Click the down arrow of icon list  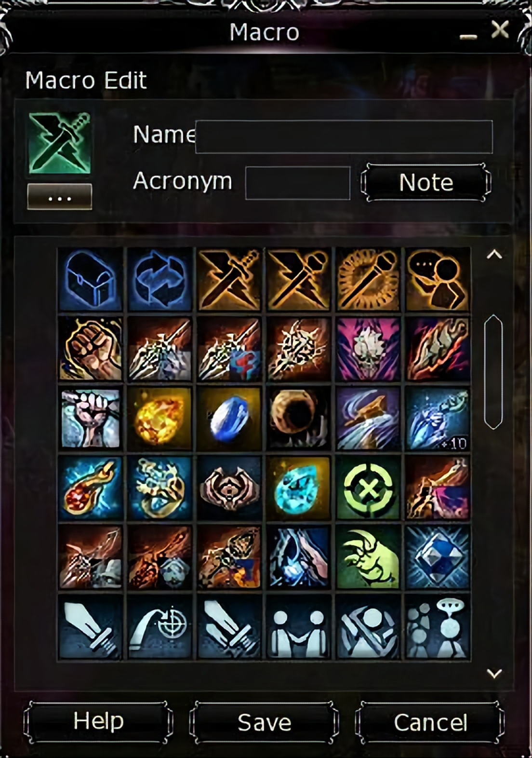[494, 673]
